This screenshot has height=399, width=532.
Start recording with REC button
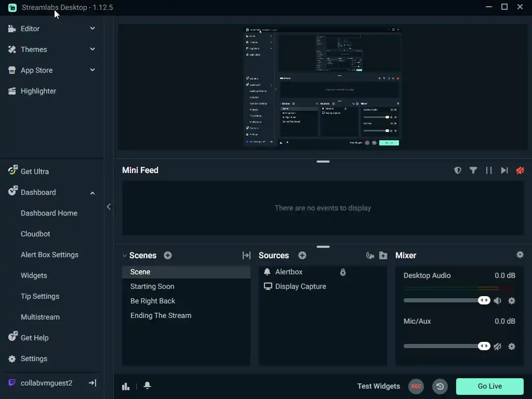coord(416,386)
